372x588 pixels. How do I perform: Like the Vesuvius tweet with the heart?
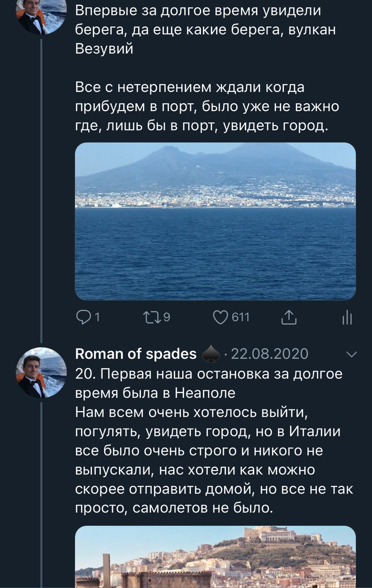tap(221, 317)
